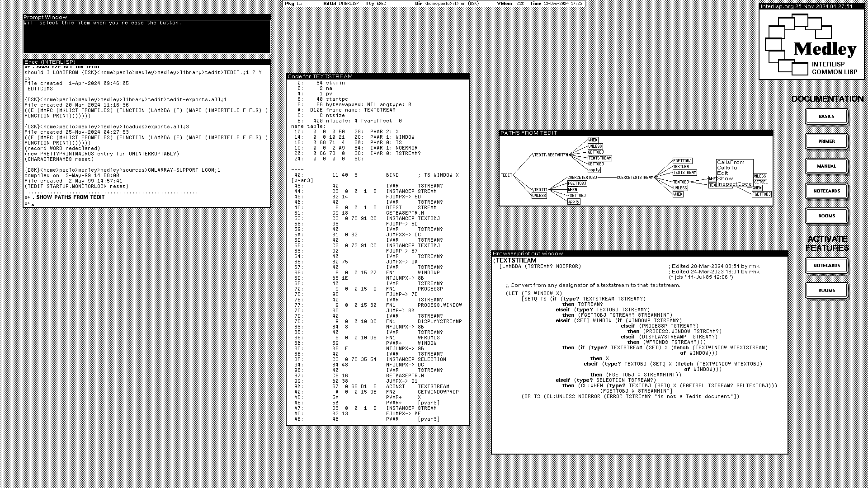Screen dimensions: 868x488
Task: Click 'TEDITCOMS' line in Exec window
Action: click(38, 89)
